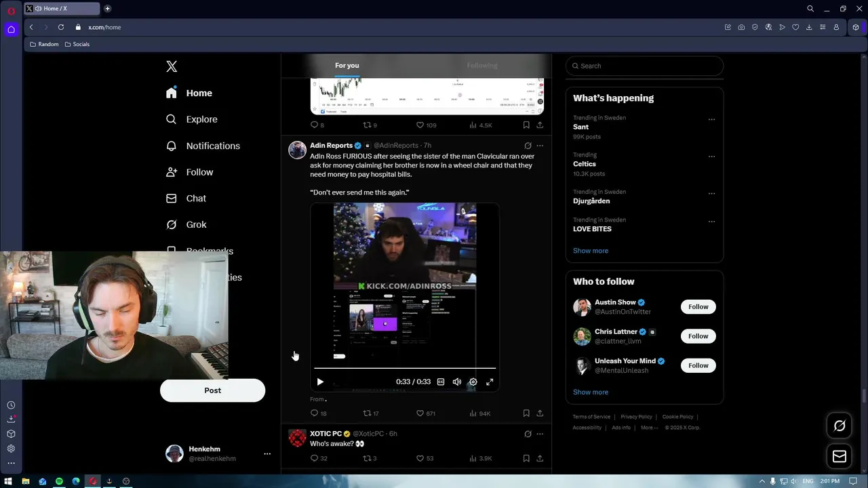Open the Explore page
Screen dimensions: 868x488
pyautogui.click(x=192, y=119)
